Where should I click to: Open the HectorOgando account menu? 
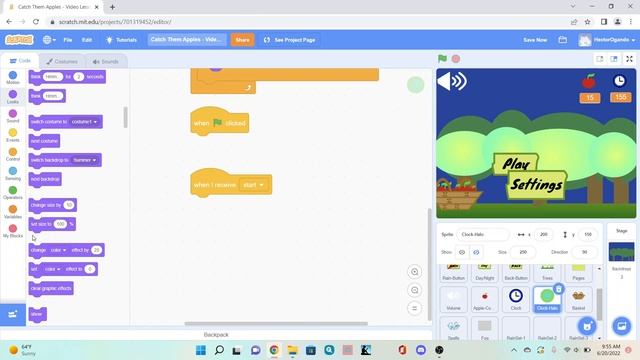click(x=607, y=40)
